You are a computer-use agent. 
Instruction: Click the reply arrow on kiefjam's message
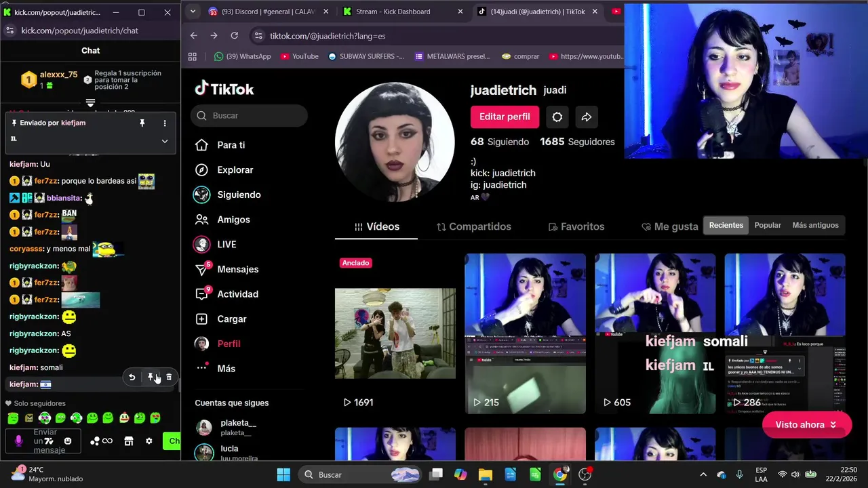[x=132, y=378]
